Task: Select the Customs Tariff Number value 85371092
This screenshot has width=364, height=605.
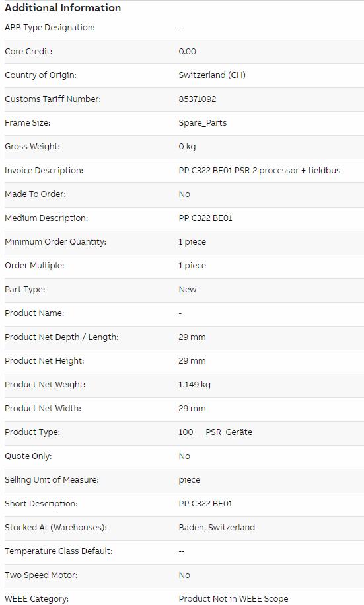Action: (198, 99)
